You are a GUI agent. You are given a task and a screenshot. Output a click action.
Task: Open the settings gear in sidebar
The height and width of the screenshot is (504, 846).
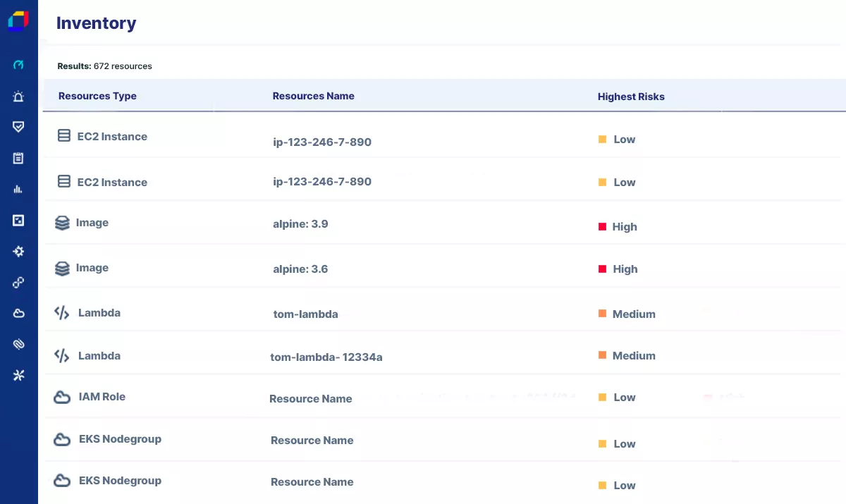pyautogui.click(x=18, y=251)
